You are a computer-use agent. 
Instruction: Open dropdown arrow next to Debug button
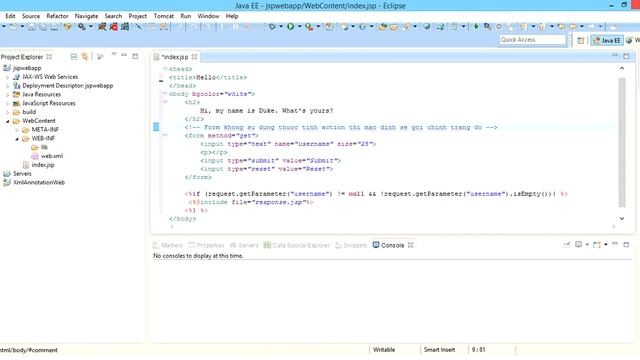click(x=281, y=27)
